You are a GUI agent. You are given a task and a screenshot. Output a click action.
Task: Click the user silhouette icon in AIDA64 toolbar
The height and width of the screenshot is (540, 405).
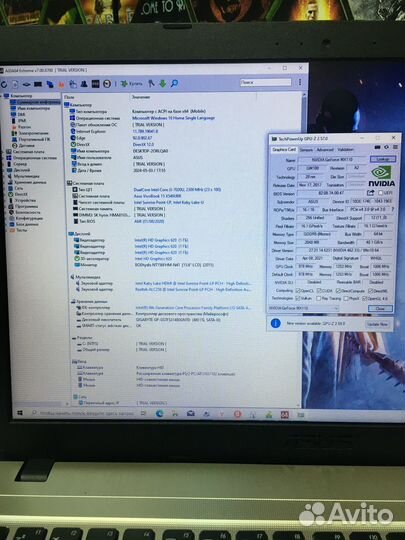pyautogui.click(x=84, y=84)
